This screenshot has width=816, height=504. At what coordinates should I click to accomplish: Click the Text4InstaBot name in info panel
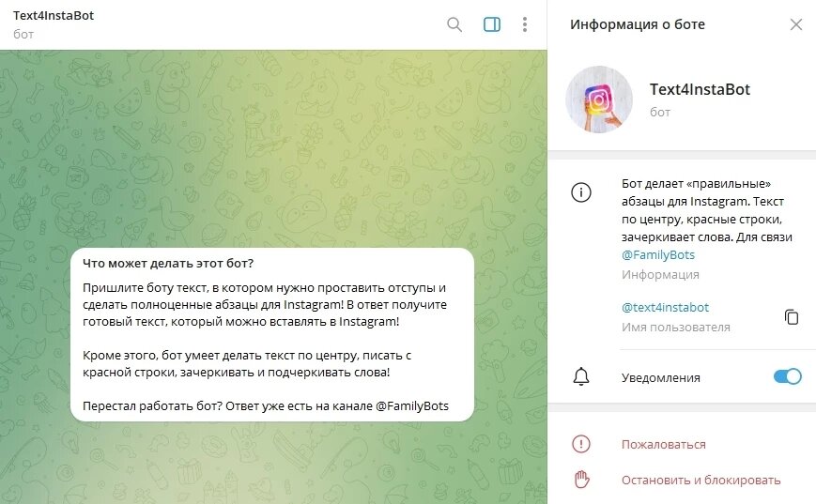[x=700, y=89]
